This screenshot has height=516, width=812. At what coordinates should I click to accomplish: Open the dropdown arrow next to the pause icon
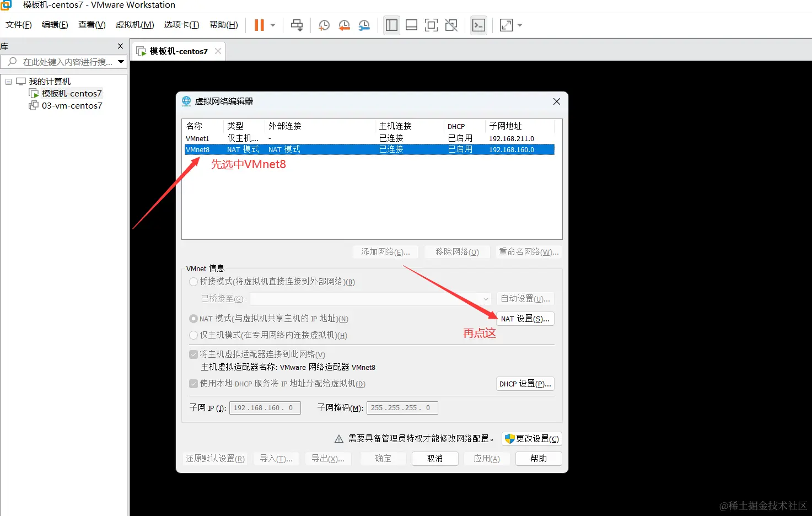273,25
